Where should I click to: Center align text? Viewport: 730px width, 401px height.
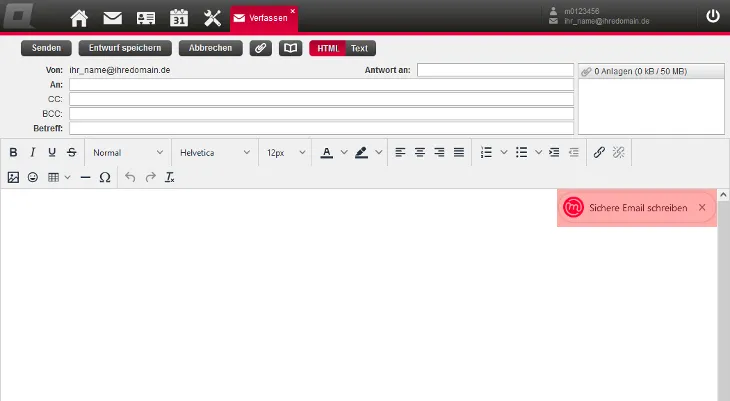click(420, 152)
